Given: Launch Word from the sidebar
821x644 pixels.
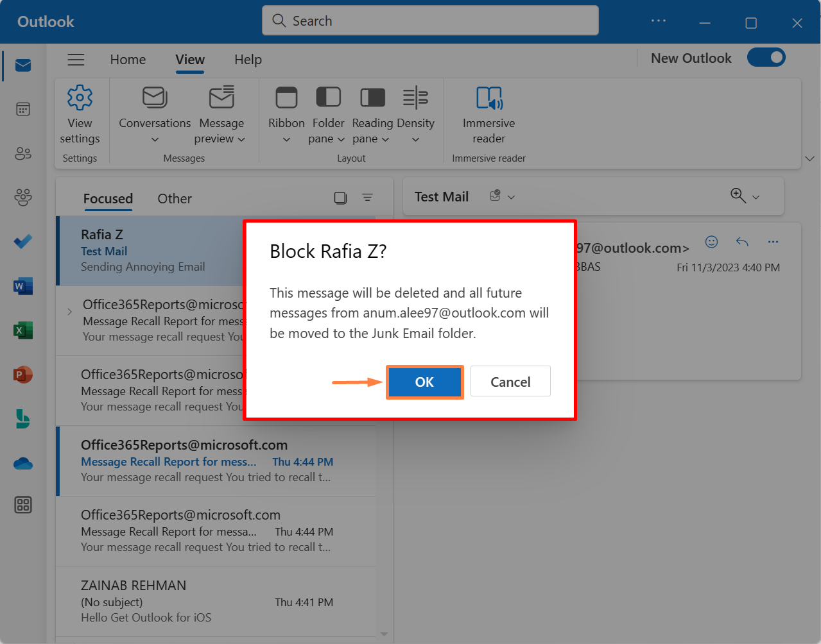Looking at the screenshot, I should (23, 286).
